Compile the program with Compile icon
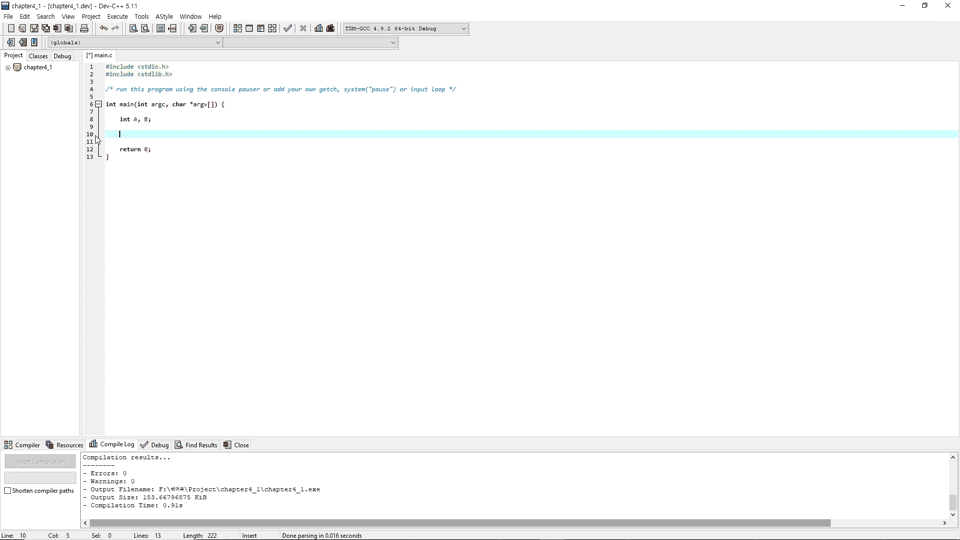 (238, 28)
